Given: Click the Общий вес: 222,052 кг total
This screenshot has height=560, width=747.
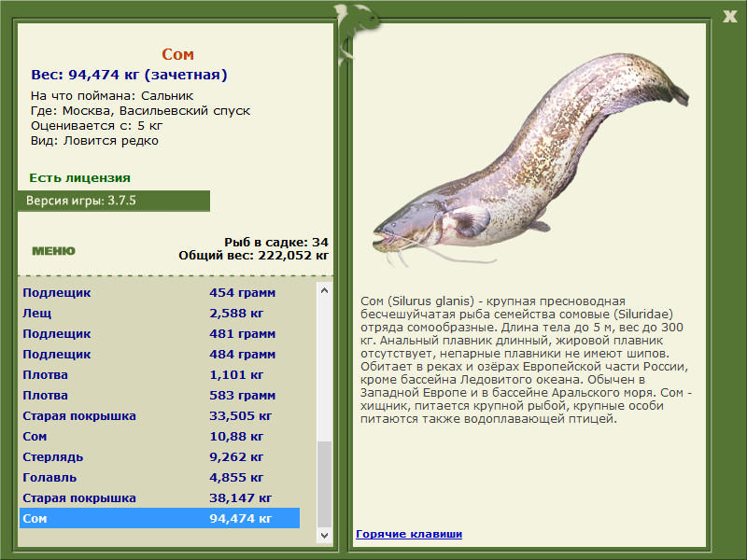Looking at the screenshot, I should tap(253, 255).
